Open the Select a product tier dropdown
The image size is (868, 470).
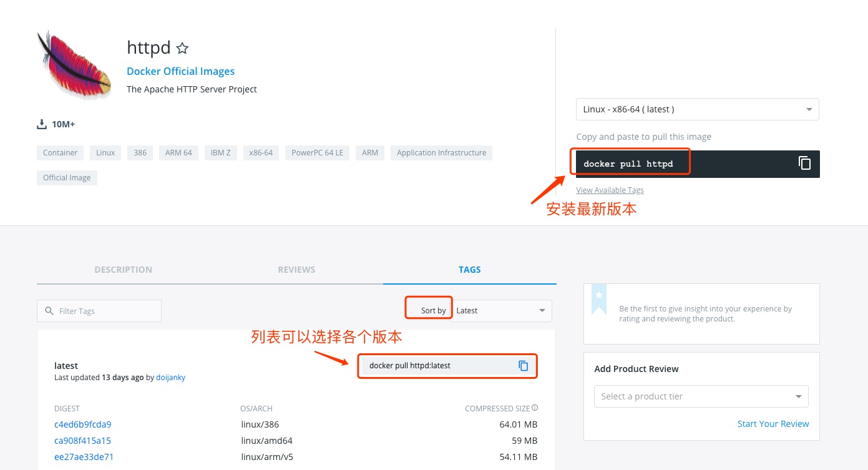(701, 396)
